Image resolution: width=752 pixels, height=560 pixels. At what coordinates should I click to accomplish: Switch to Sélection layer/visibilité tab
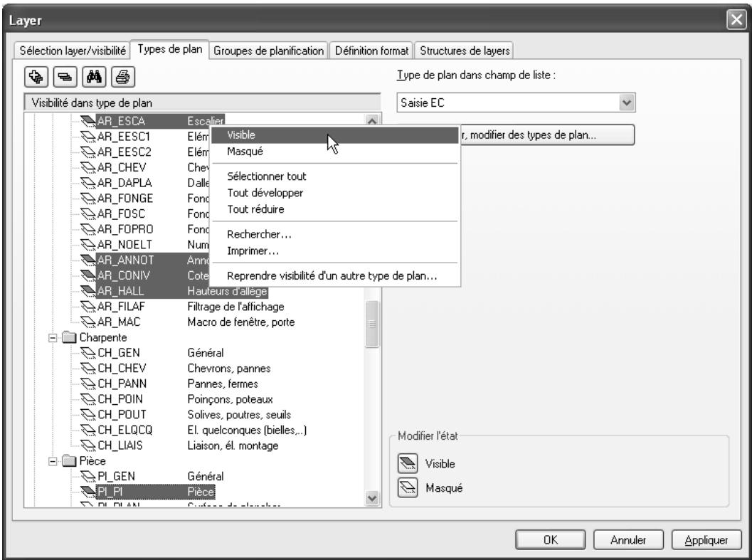(x=72, y=51)
